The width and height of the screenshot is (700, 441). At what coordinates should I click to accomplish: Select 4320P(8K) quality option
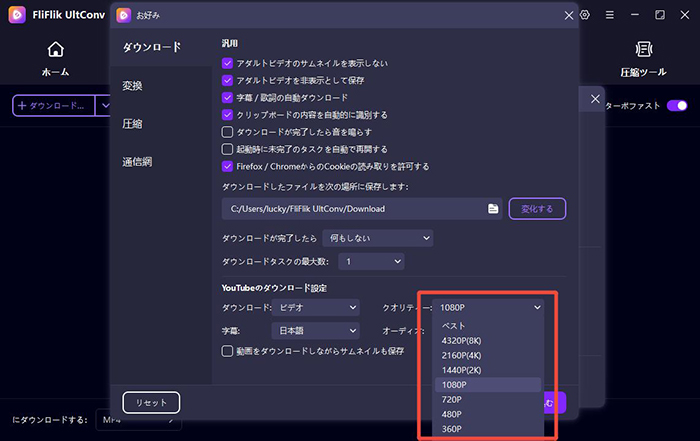point(488,341)
